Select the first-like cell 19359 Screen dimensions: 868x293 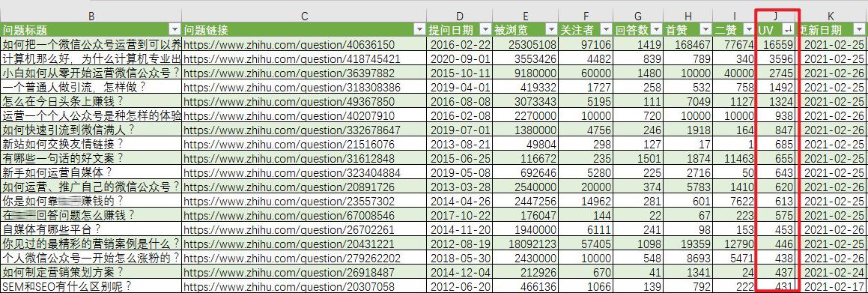tap(688, 244)
